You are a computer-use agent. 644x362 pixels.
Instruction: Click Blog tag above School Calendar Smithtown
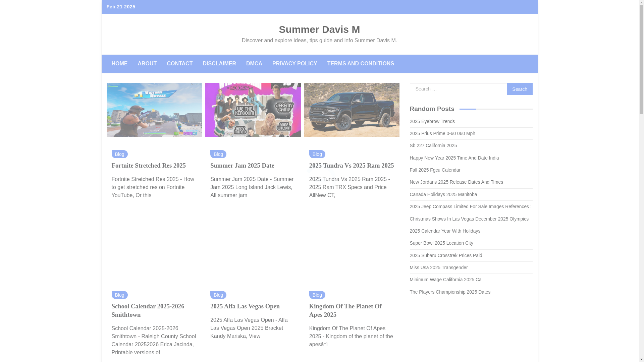pyautogui.click(x=119, y=295)
